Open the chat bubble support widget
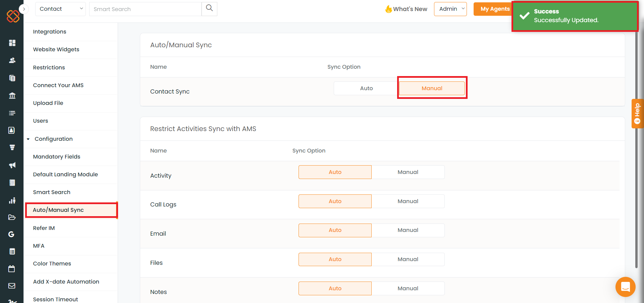Image resolution: width=644 pixels, height=303 pixels. 625,287
